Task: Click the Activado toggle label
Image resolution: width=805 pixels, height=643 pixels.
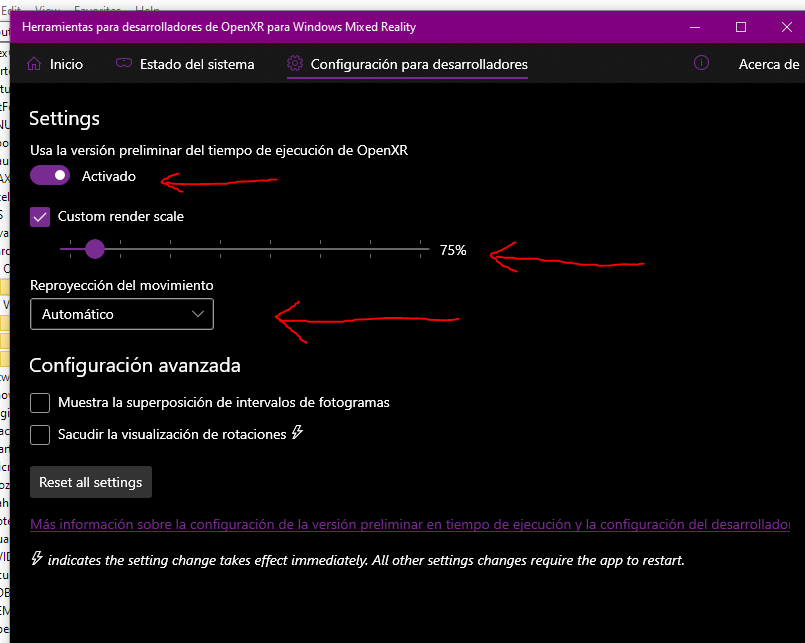Action: tap(109, 176)
